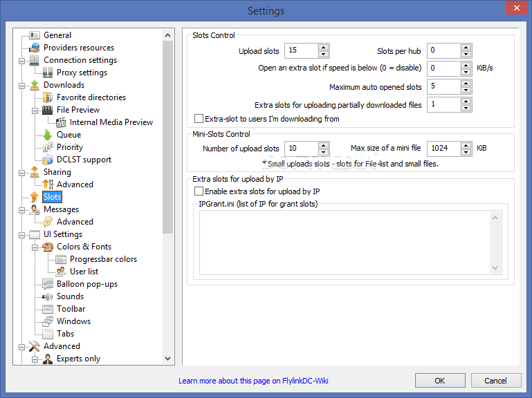Viewport: 532px width, 398px height.
Task: Tick Enable extra slots for upload by IP
Action: 199,191
